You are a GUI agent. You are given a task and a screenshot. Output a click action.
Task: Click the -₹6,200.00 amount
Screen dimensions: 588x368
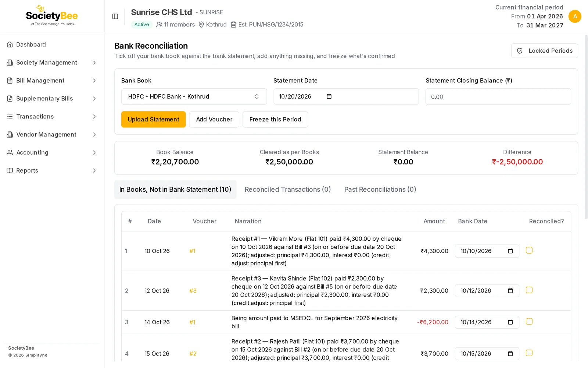click(433, 322)
